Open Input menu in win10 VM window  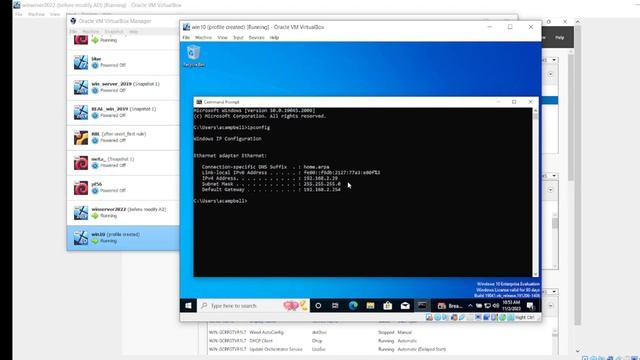click(x=238, y=38)
